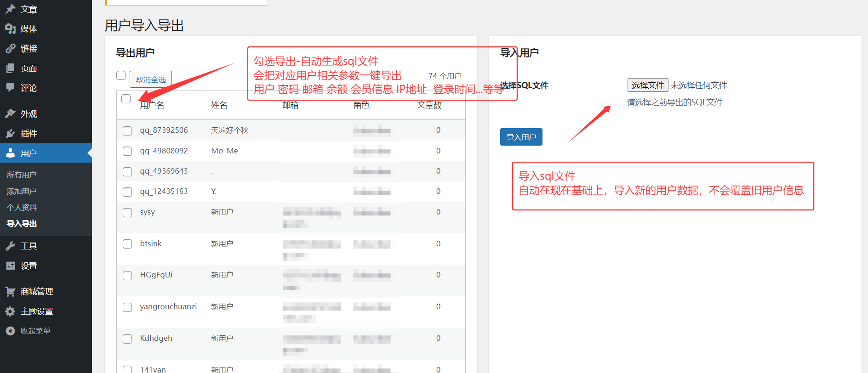868x373 pixels.
Task: Select the checkbox for user btsink
Action: [x=127, y=244]
